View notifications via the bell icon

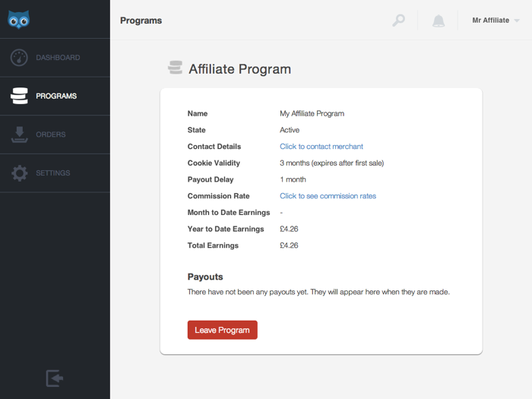pos(439,21)
